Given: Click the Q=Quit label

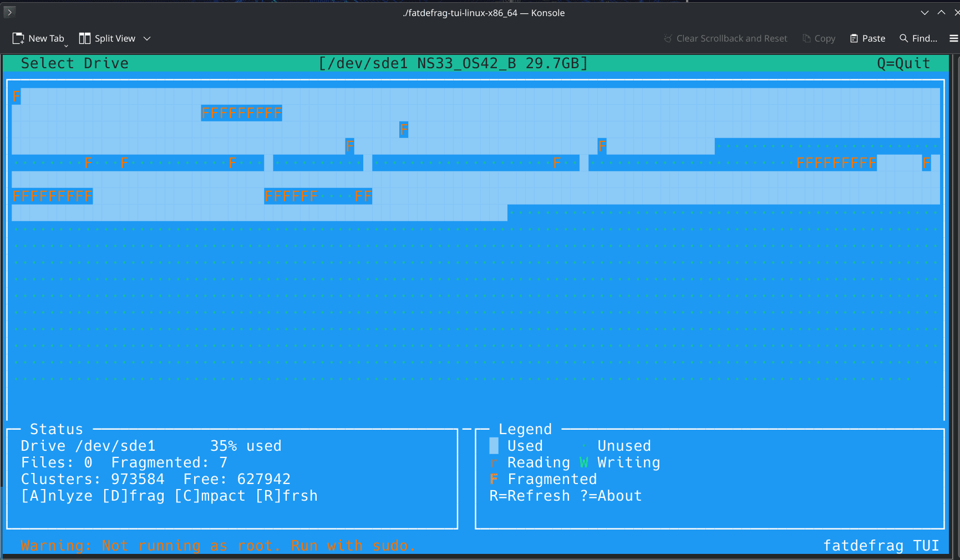Looking at the screenshot, I should coord(903,63).
